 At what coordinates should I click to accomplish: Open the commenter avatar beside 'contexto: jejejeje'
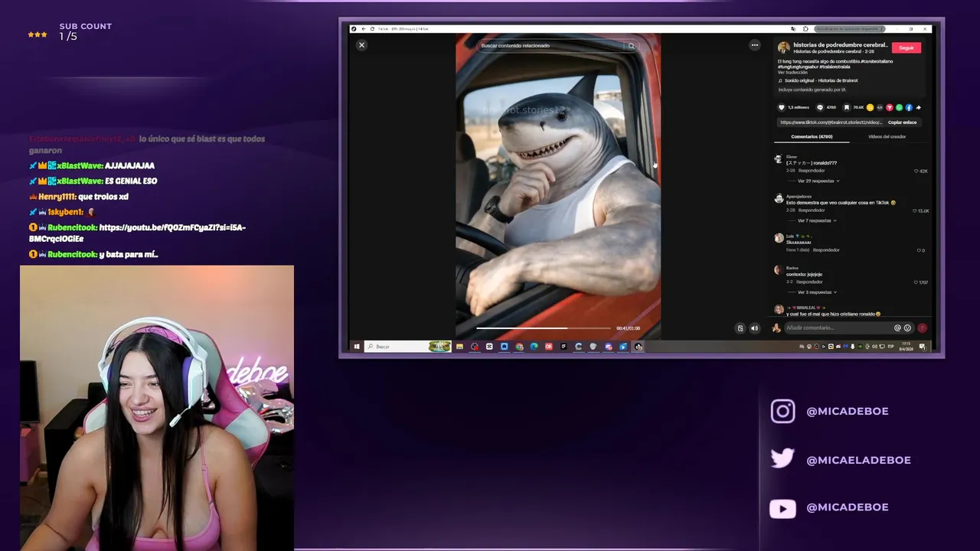coord(779,270)
